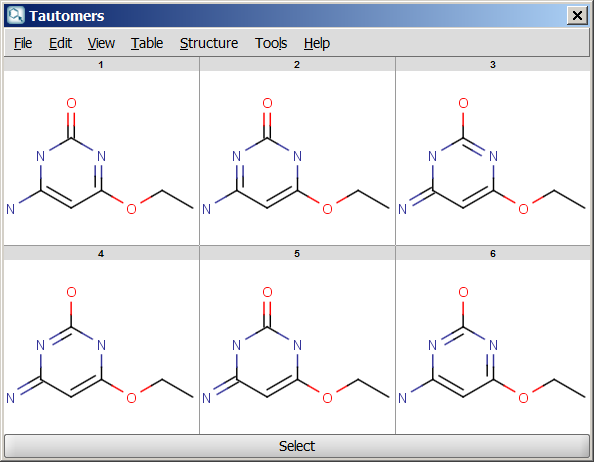
Task: Select tautomer structure 2
Action: [x=297, y=158]
